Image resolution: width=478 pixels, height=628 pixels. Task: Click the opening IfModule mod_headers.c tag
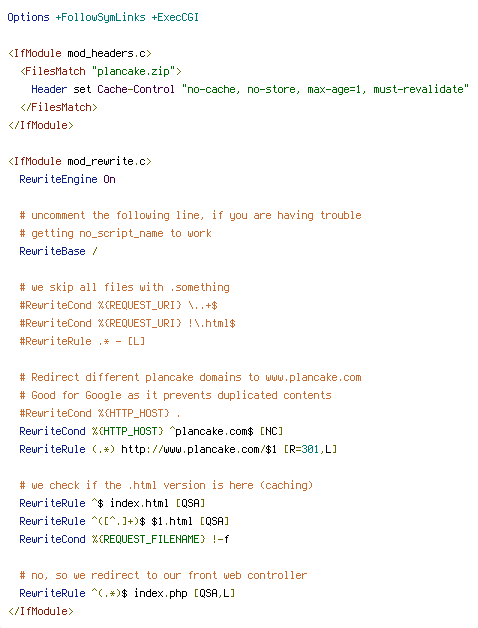coord(80,53)
